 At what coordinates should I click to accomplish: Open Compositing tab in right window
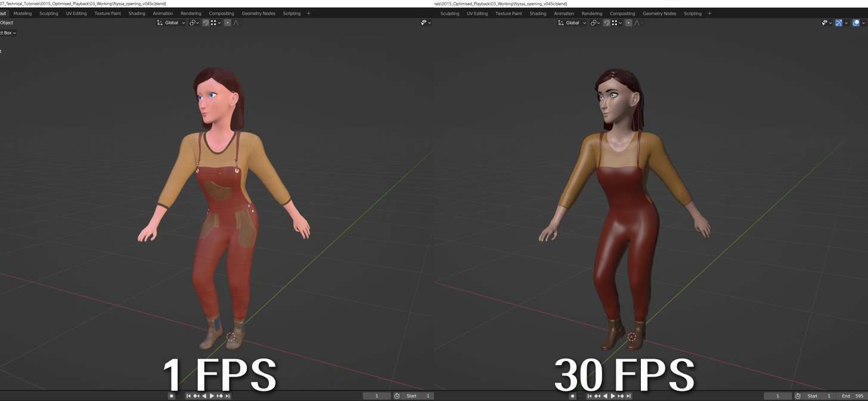[622, 13]
